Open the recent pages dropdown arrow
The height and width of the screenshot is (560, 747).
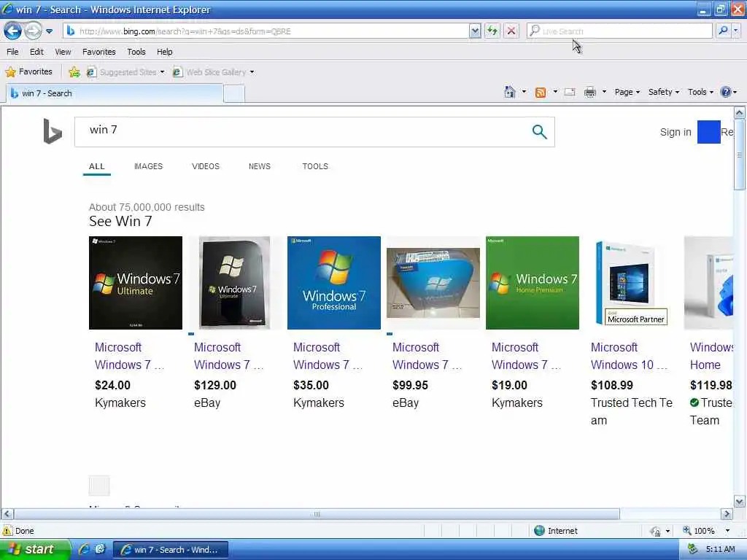click(49, 31)
